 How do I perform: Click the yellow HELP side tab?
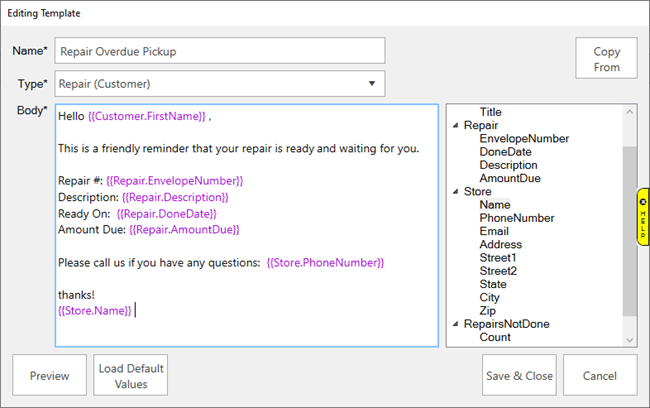[x=643, y=217]
